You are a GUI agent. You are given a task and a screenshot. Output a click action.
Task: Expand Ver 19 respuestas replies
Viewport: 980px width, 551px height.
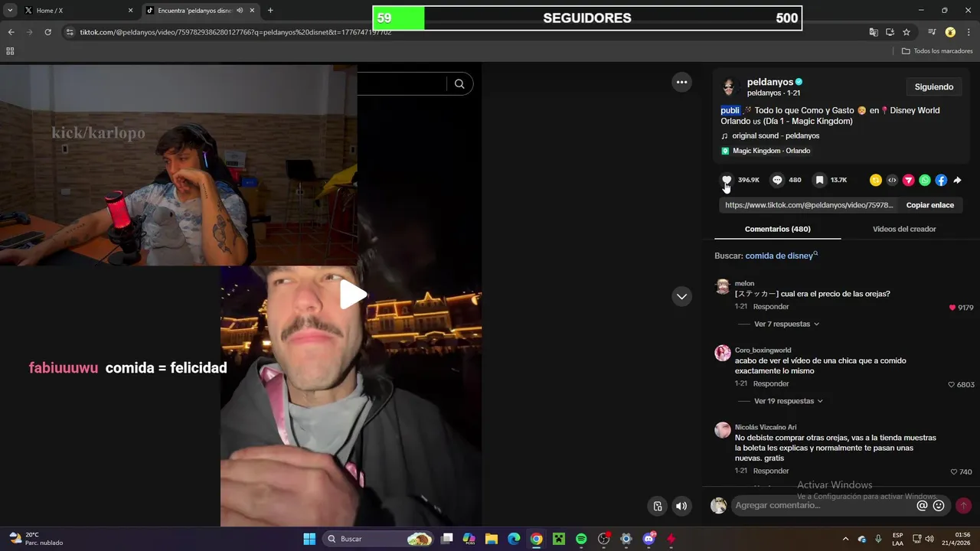point(789,401)
